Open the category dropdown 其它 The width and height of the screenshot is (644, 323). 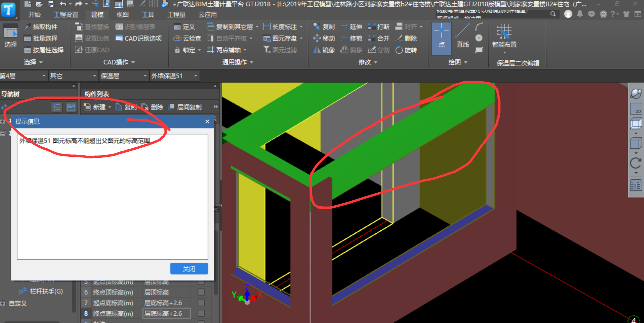click(x=73, y=76)
